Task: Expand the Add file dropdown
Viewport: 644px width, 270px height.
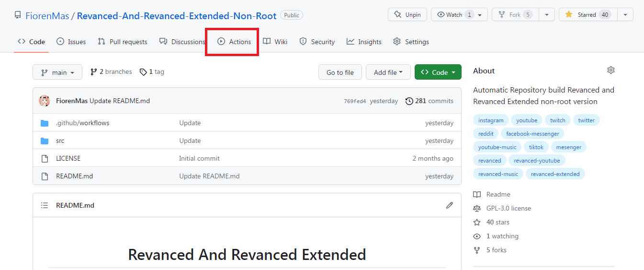Action: click(x=388, y=72)
